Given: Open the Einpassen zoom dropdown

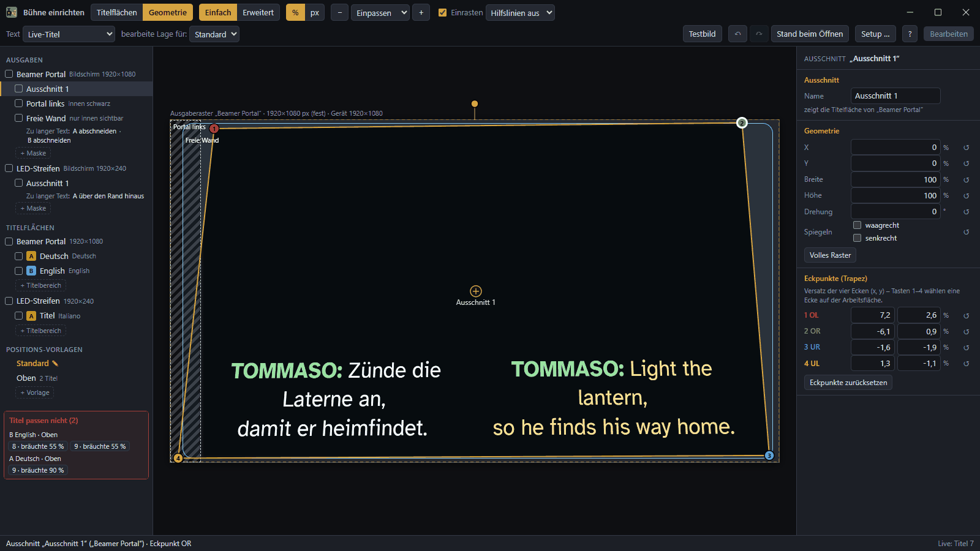Looking at the screenshot, I should [x=380, y=13].
